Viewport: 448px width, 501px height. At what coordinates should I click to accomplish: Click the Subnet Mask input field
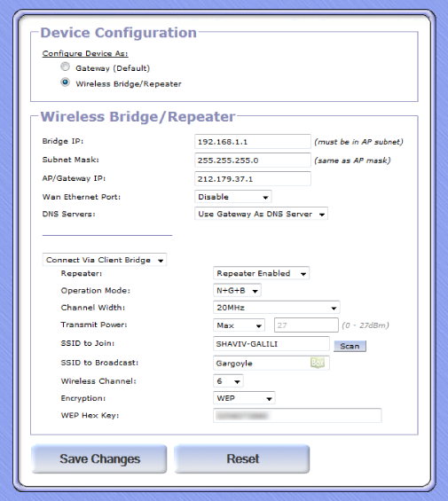(253, 160)
